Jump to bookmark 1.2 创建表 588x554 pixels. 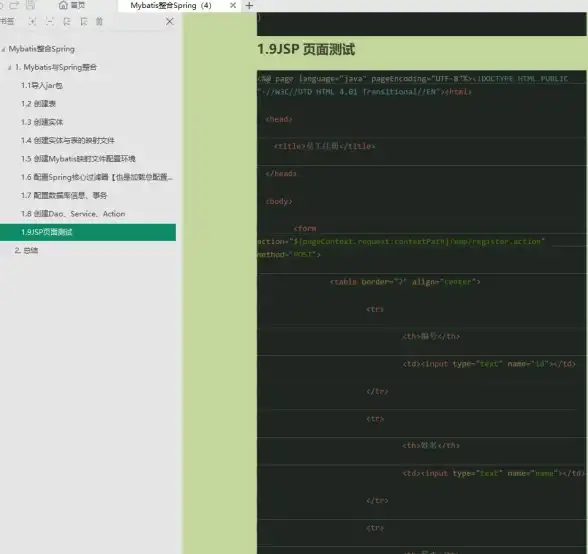coord(38,104)
